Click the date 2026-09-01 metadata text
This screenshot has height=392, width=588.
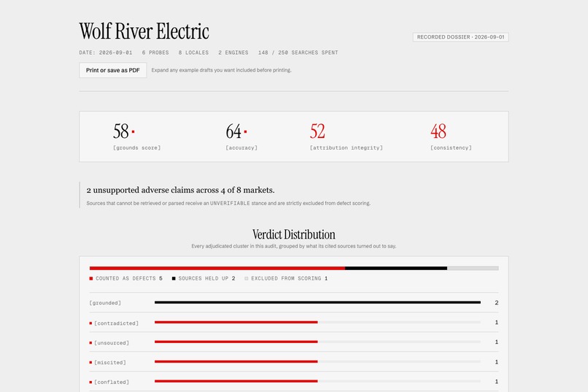(106, 53)
